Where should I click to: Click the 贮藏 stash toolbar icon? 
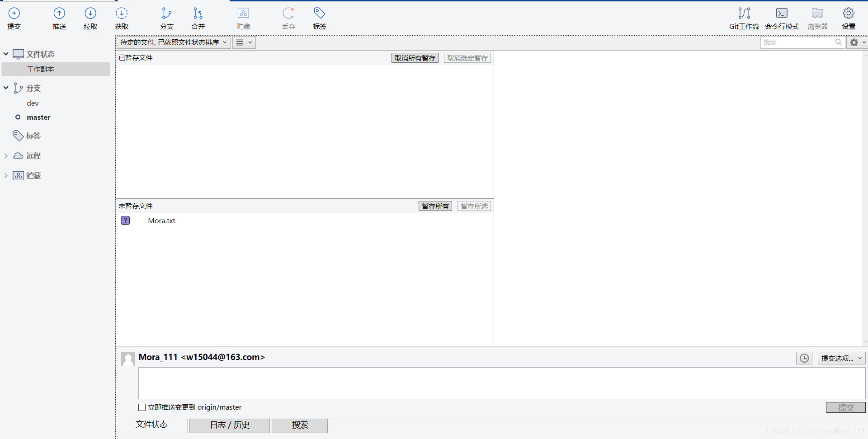pos(243,13)
